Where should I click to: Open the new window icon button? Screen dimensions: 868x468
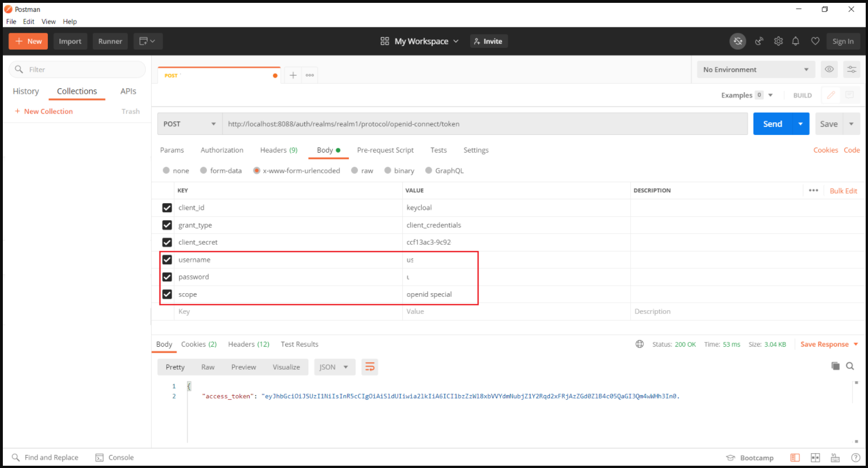(x=148, y=41)
